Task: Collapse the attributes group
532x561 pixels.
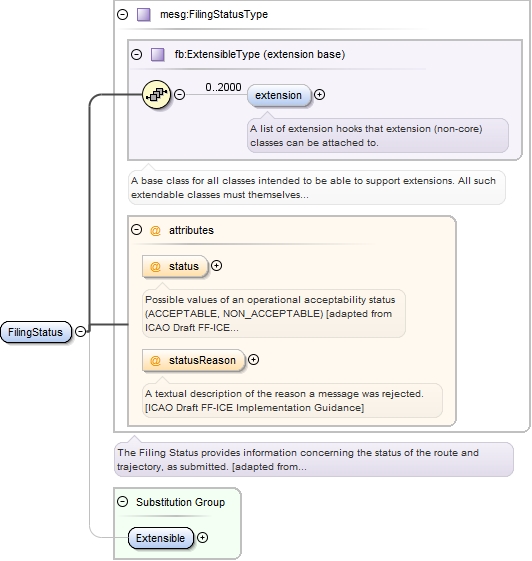Action: (136, 230)
